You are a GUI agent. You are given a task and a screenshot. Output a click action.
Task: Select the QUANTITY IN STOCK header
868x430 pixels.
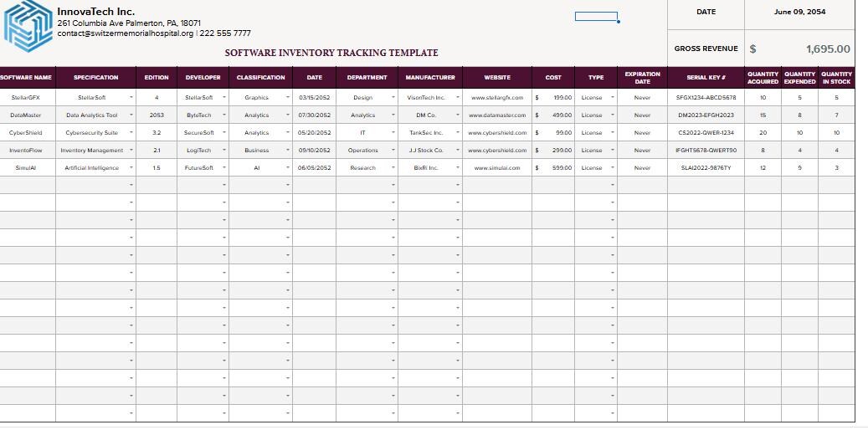pos(836,78)
